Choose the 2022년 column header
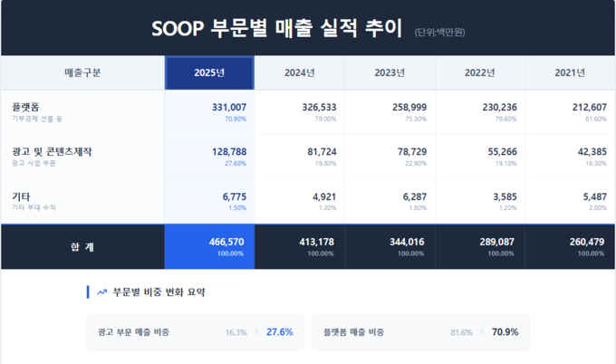Image resolution: width=616 pixels, height=364 pixels. [479, 72]
